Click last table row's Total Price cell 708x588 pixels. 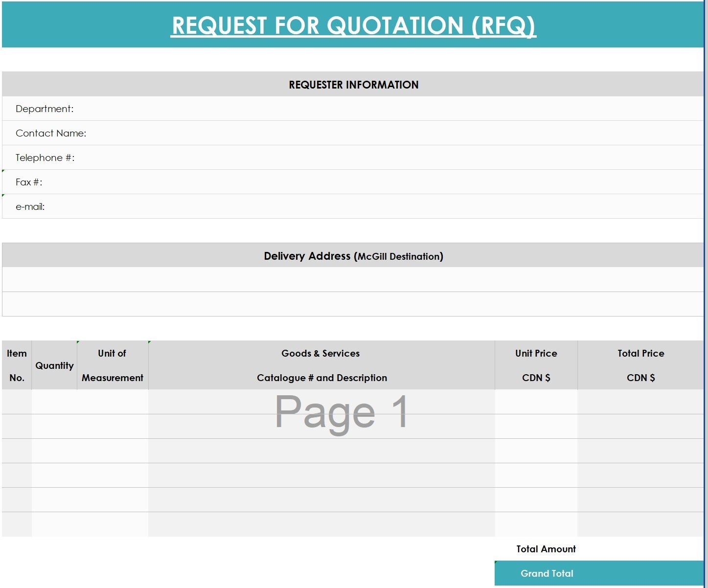pos(640,524)
